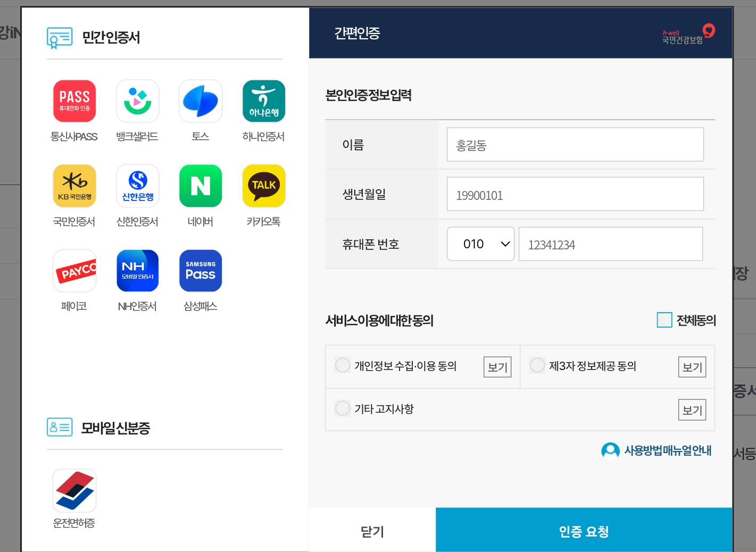The image size is (756, 552).
Task: Check the 전체동의 checkbox
Action: pyautogui.click(x=664, y=320)
